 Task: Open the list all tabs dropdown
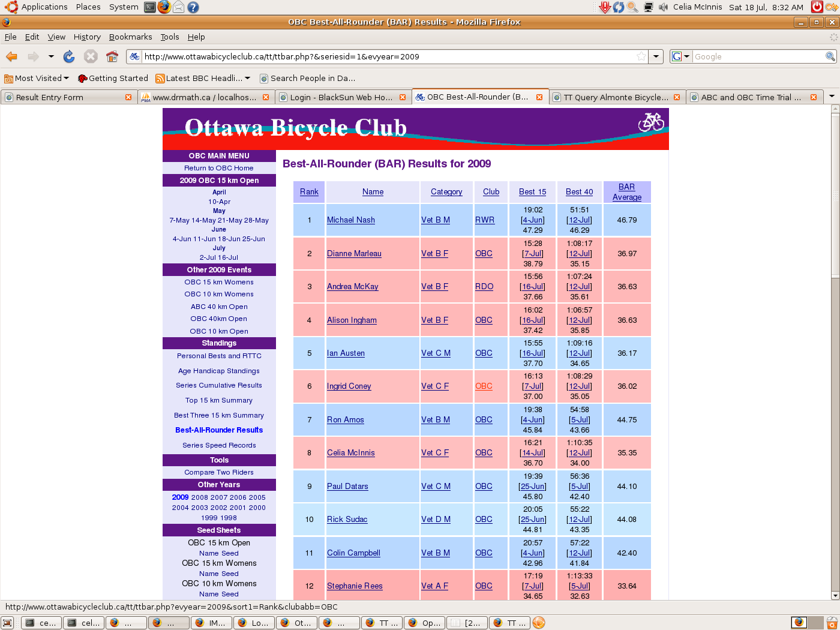832,97
